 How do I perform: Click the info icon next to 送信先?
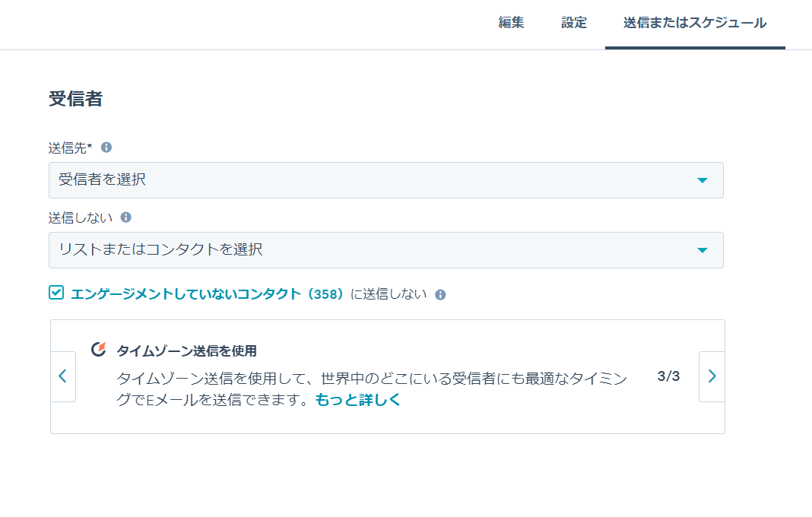click(106, 147)
